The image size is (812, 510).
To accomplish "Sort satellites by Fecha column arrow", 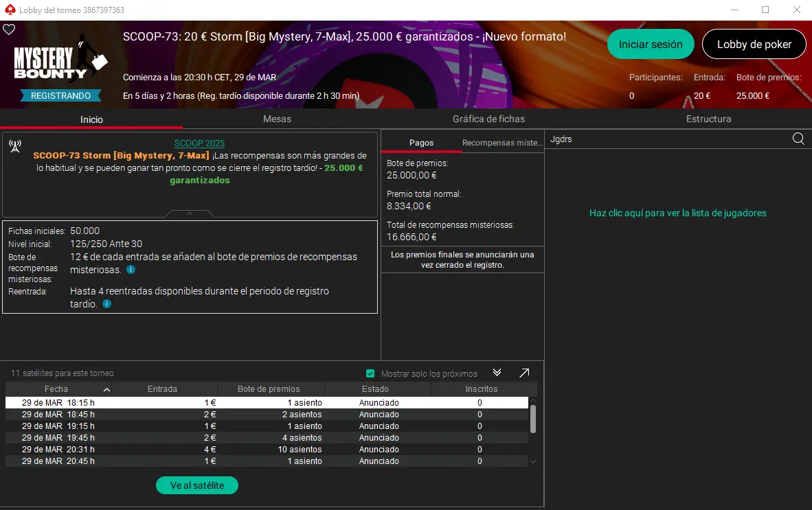I will [x=106, y=389].
